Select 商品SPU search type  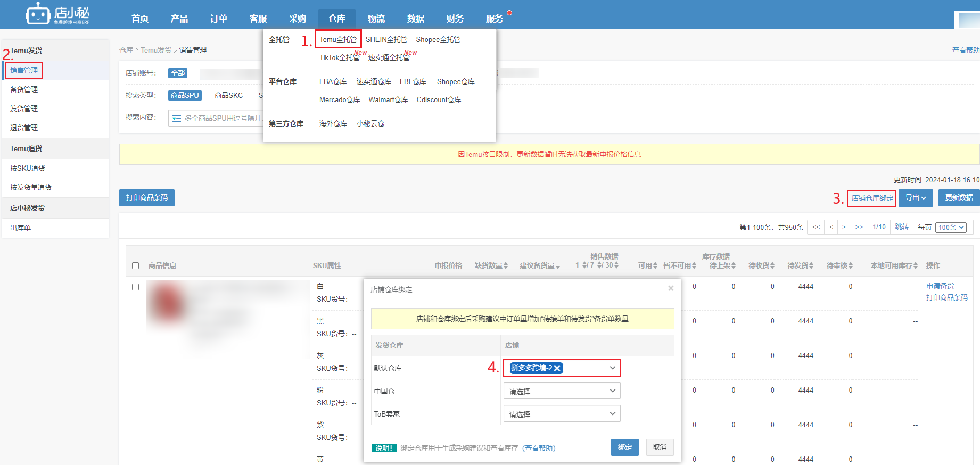pos(185,95)
